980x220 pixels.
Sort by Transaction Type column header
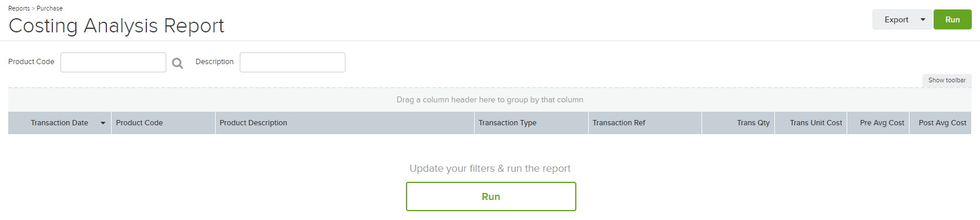[507, 123]
